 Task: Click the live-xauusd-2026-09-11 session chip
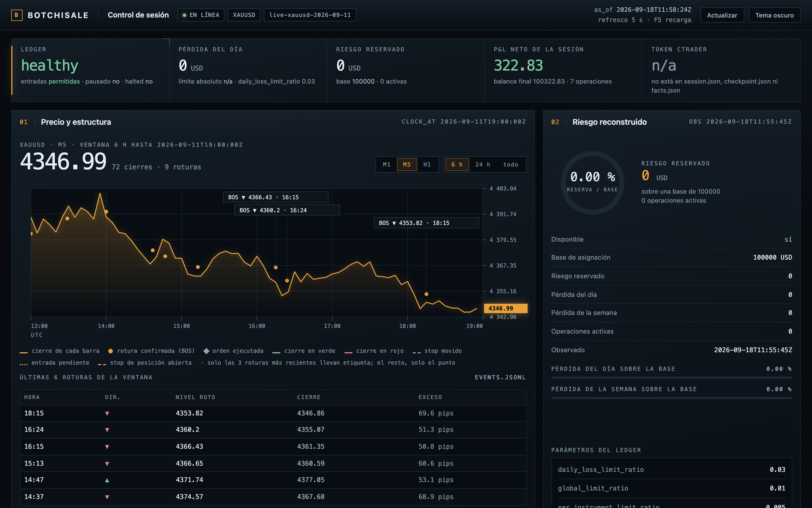(310, 15)
